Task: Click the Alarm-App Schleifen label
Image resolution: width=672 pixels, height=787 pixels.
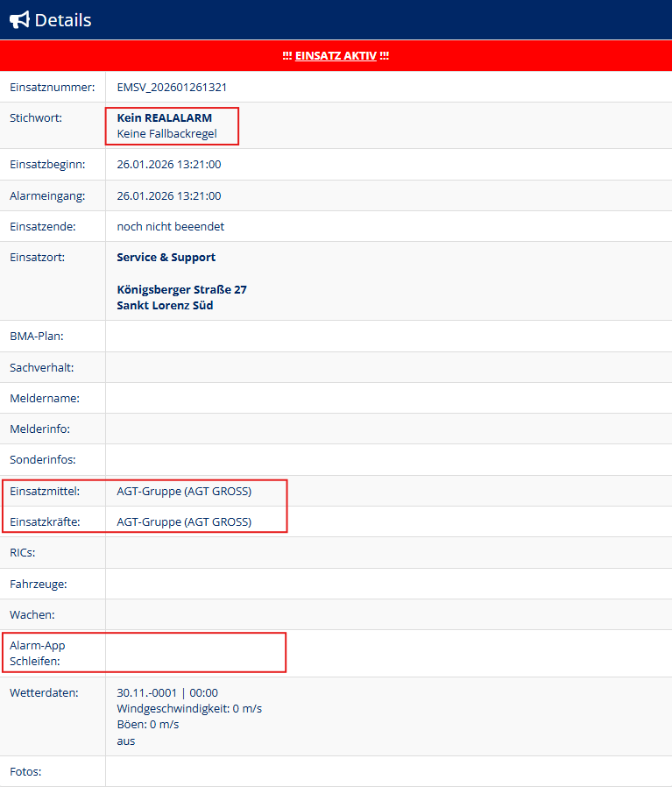Action: click(x=38, y=653)
